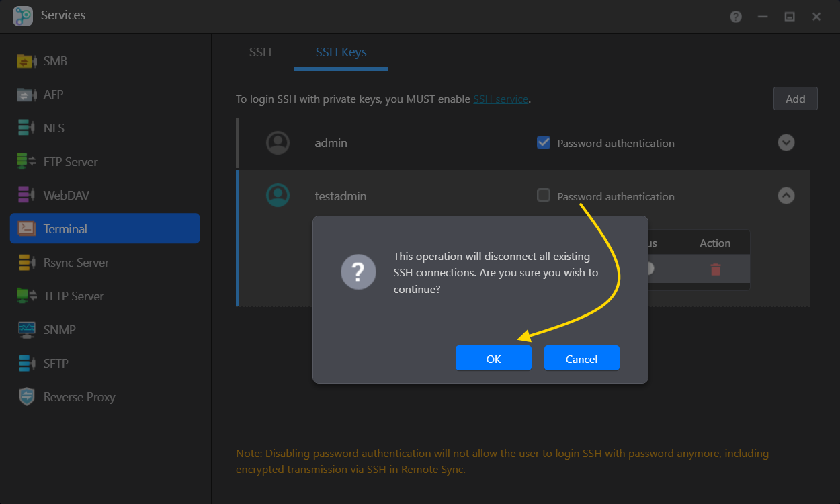
Task: Select the SSH Keys tab
Action: click(x=341, y=52)
